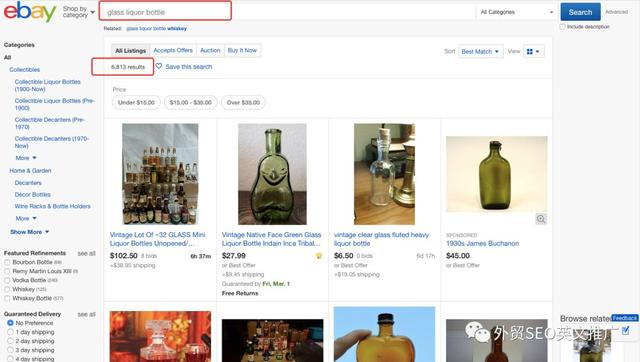Filter price $15.00 - $35.00
This screenshot has height=362, width=640.
[x=191, y=102]
